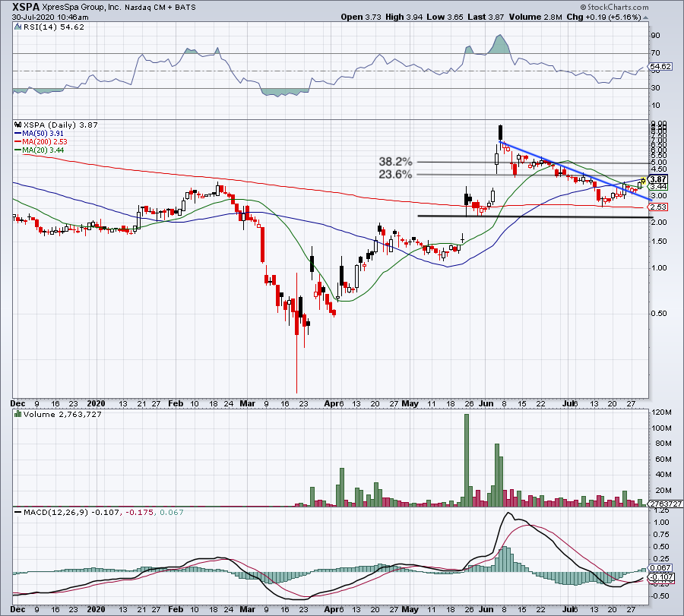Click the red MA(200) 2.53 legend entry
Image resolution: width=684 pixels, height=616 pixels.
point(41,142)
